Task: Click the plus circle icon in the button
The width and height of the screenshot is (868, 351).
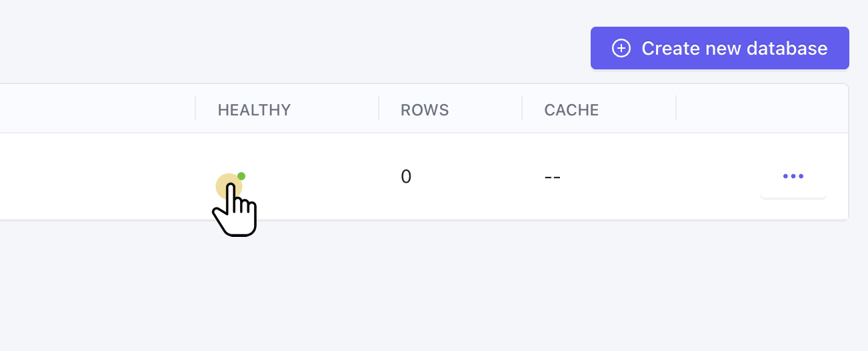Action: [x=621, y=48]
